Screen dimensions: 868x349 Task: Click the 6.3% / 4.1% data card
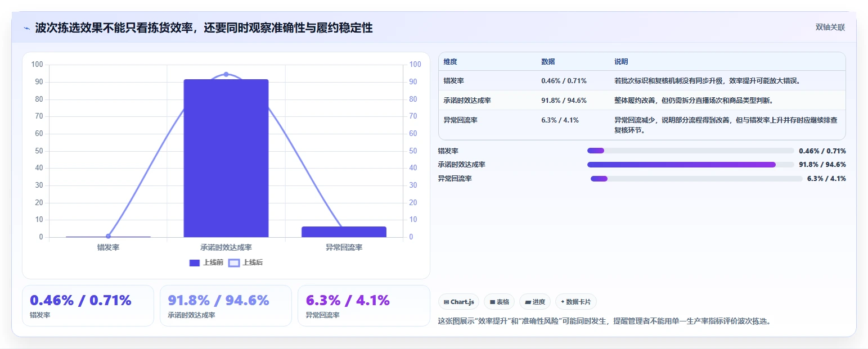363,306
